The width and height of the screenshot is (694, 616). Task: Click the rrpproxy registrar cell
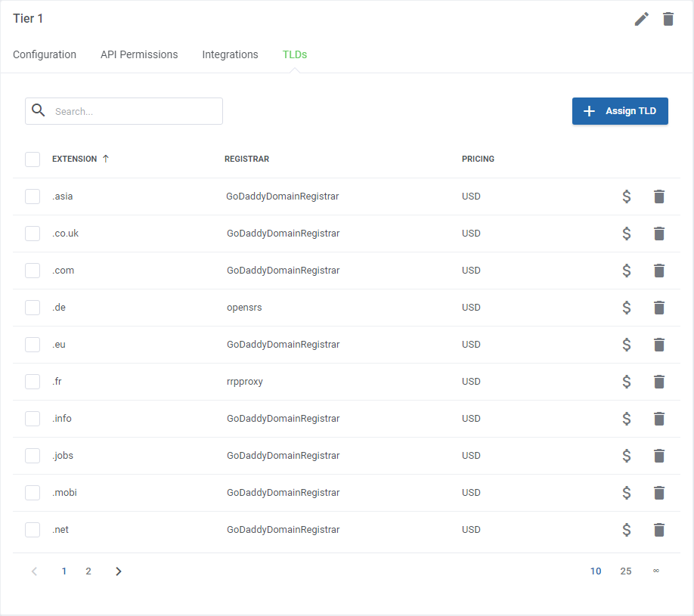pos(245,382)
